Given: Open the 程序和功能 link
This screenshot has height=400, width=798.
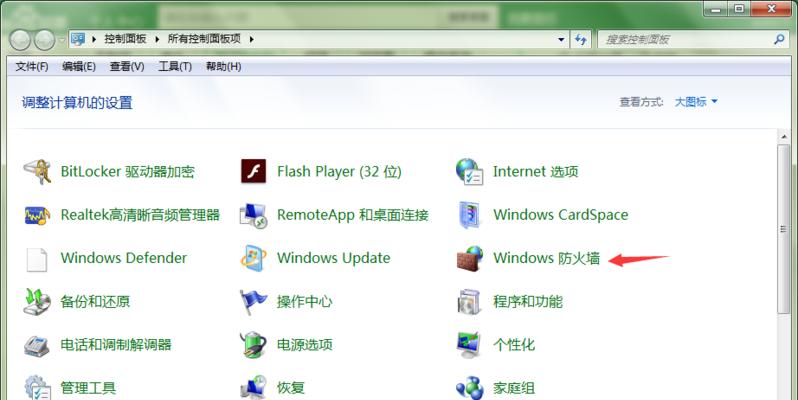Looking at the screenshot, I should pyautogui.click(x=528, y=302).
